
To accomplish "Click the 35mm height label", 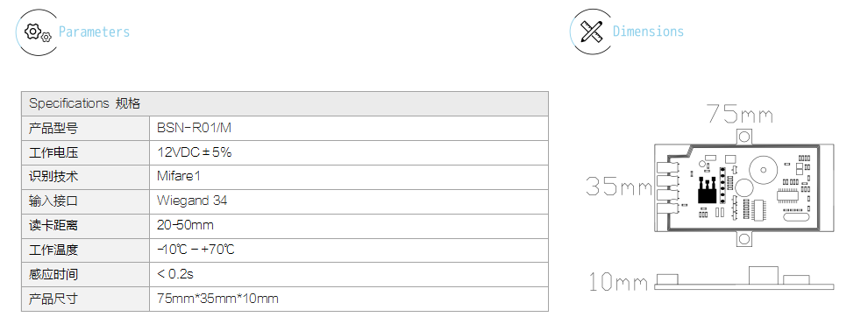I will (x=619, y=187).
